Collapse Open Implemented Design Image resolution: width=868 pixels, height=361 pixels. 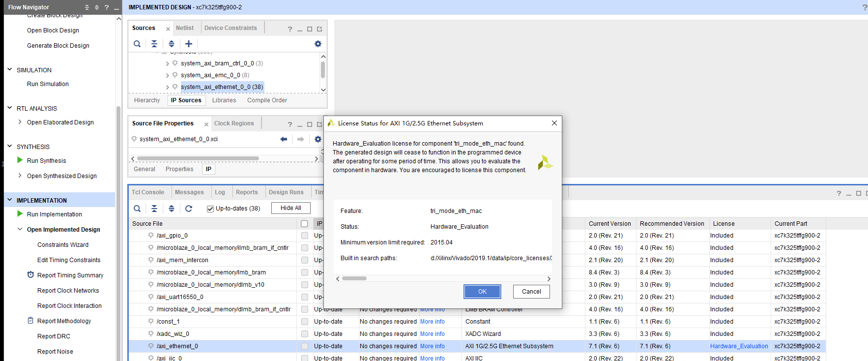[x=20, y=229]
